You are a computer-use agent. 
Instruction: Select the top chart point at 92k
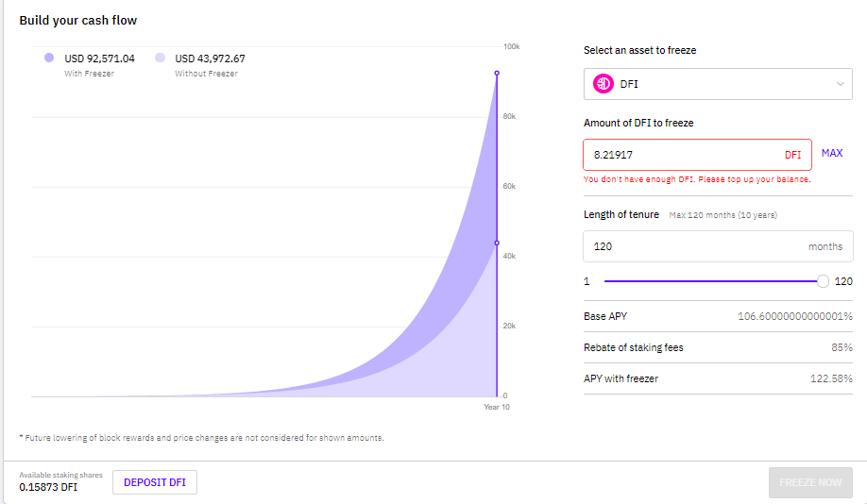click(x=497, y=73)
